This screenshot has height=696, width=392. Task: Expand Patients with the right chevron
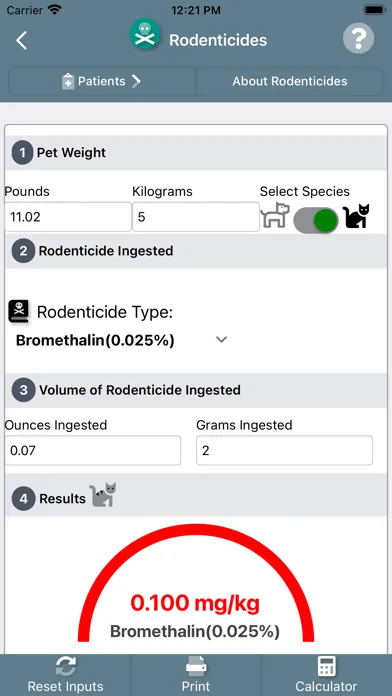coord(136,81)
